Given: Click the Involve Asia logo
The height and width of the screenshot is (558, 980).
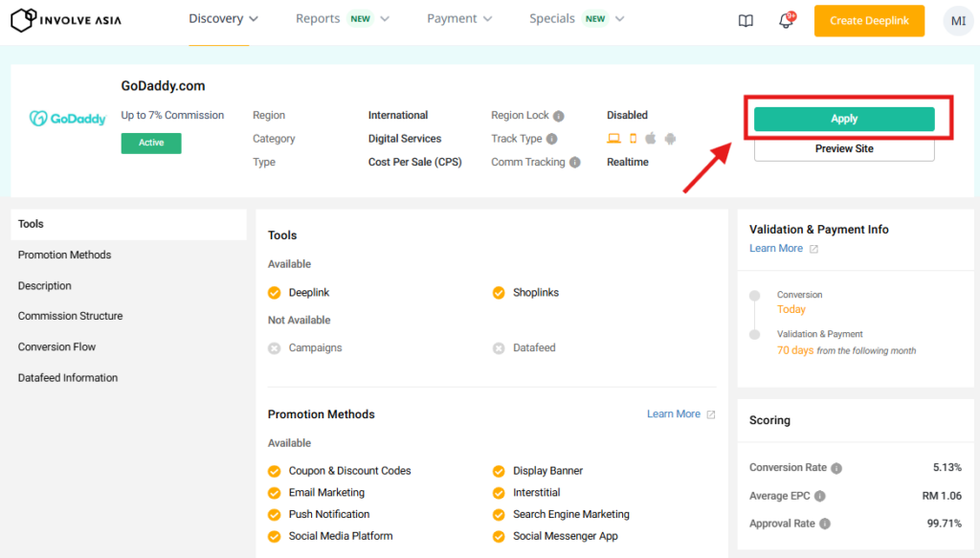Looking at the screenshot, I should 66,19.
